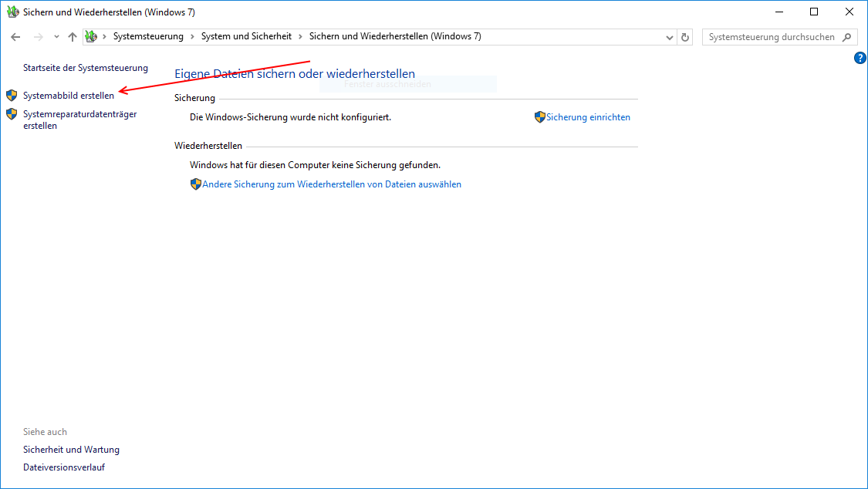Open Startseite der Systemsteuerung
868x489 pixels.
coord(85,68)
